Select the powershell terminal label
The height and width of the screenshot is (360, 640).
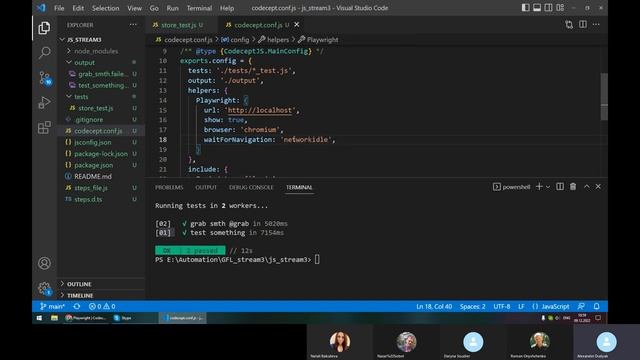[x=511, y=187]
